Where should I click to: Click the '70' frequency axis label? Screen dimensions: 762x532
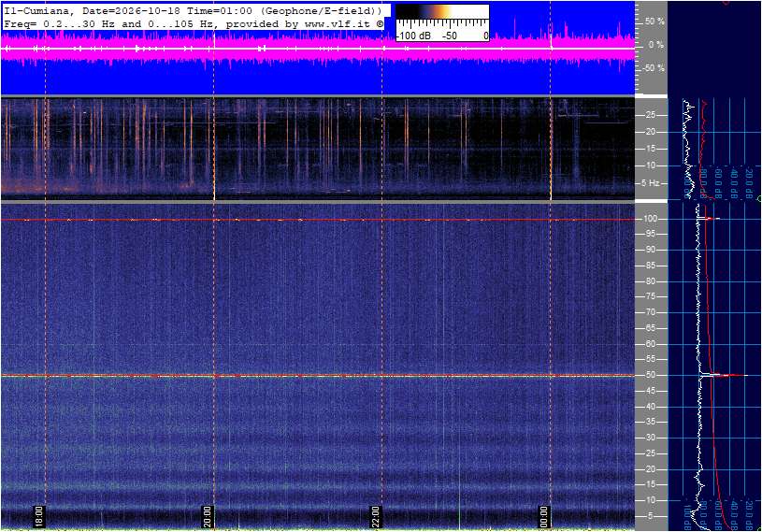(650, 312)
